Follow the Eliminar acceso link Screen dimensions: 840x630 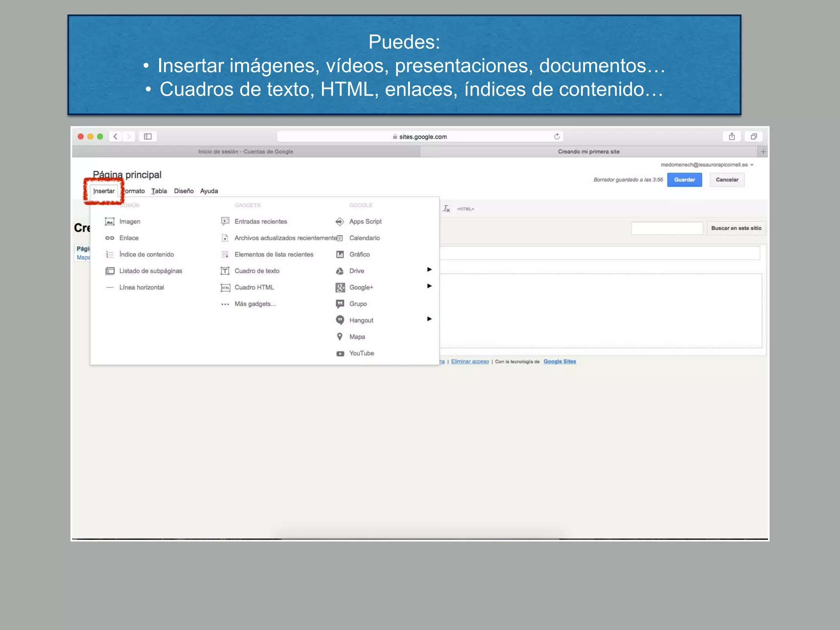[470, 361]
